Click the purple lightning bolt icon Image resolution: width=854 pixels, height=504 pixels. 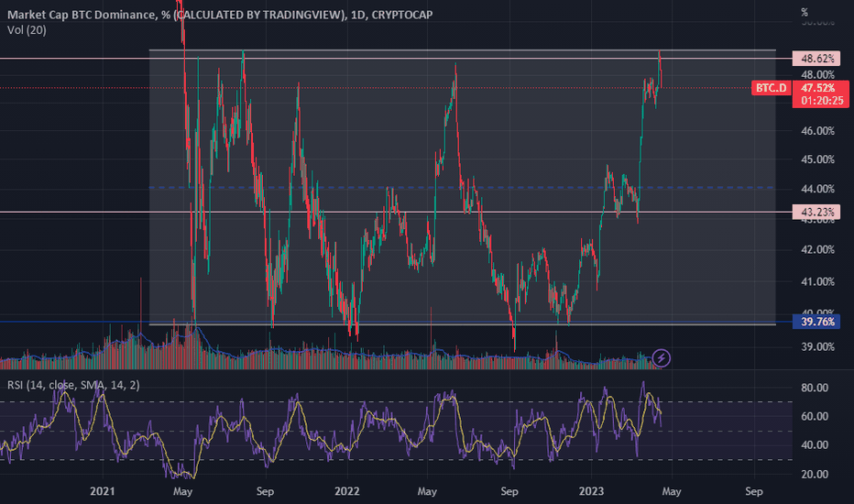[662, 358]
